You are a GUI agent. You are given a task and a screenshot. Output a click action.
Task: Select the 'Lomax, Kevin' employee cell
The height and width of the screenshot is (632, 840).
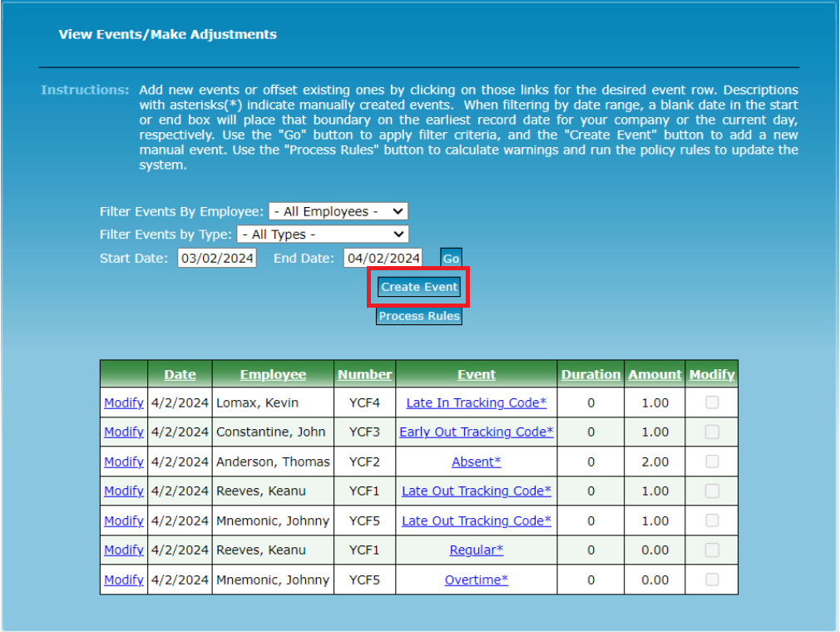click(x=274, y=402)
